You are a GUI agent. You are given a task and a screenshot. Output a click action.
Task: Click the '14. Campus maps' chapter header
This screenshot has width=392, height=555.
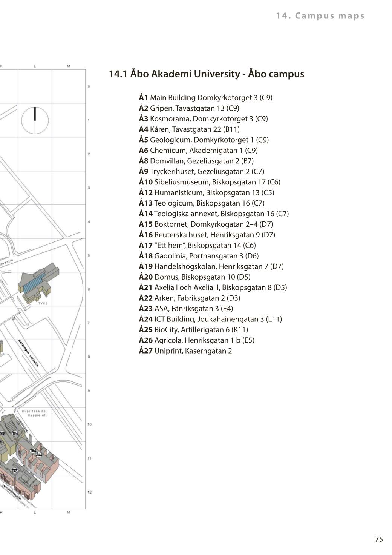[x=320, y=16]
